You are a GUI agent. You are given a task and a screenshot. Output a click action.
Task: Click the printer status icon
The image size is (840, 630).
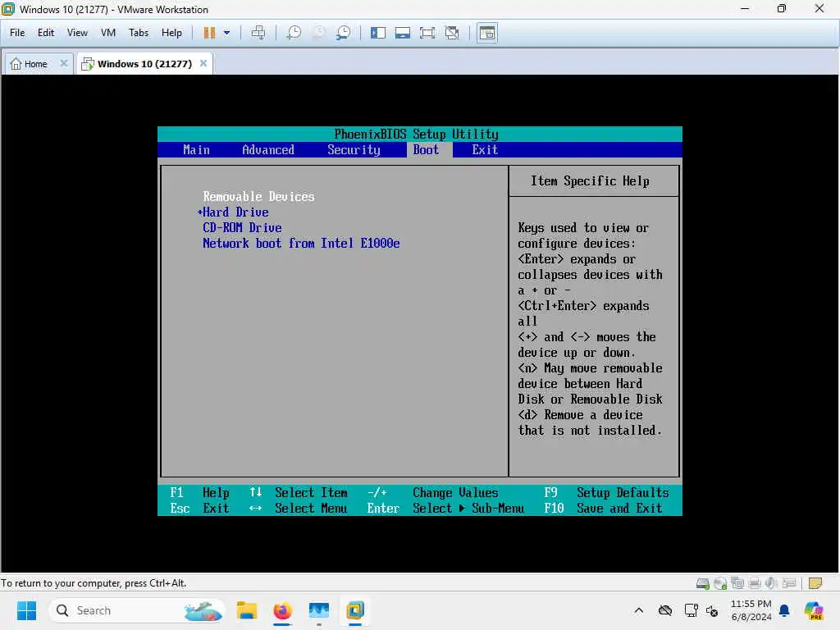(755, 583)
